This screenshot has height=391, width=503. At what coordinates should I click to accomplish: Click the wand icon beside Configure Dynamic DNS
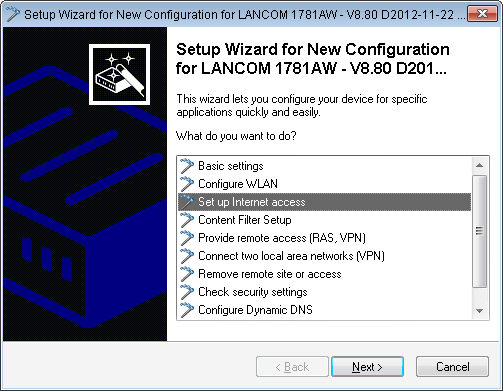(187, 310)
